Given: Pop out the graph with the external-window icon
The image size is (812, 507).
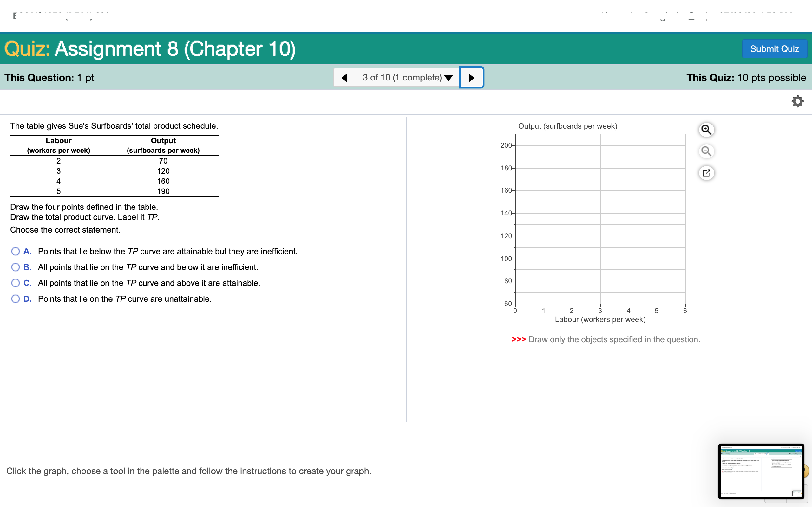Looking at the screenshot, I should (707, 173).
